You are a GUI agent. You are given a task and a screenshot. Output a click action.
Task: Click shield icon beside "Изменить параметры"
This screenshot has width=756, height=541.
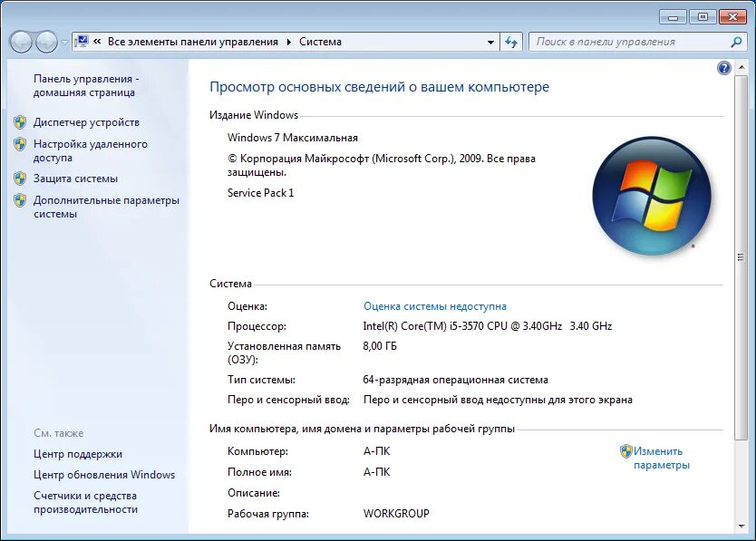tap(625, 451)
